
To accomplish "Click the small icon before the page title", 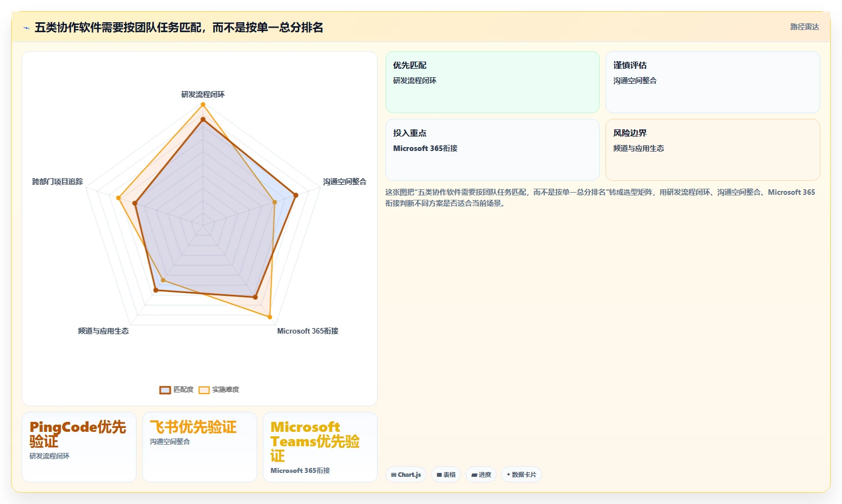I will [26, 28].
